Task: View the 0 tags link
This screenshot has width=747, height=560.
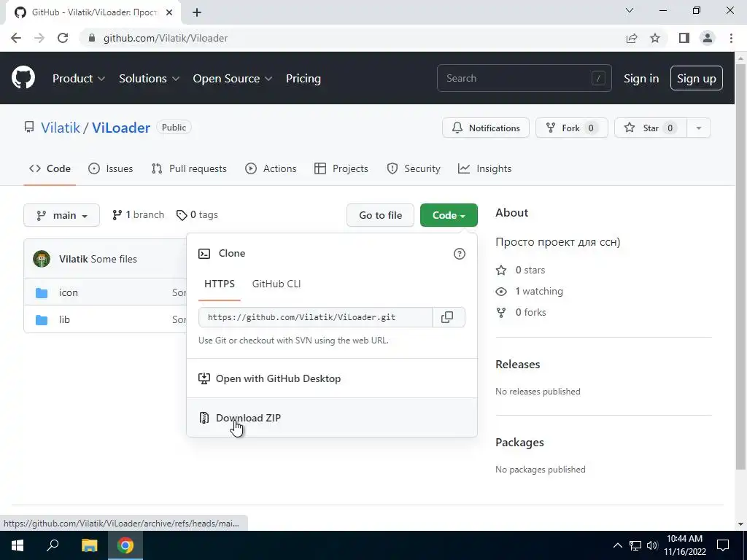Action: click(197, 215)
